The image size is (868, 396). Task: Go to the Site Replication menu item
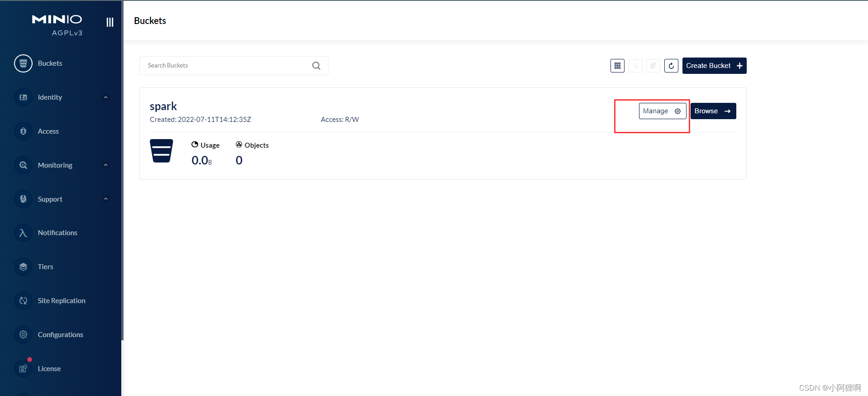[61, 301]
